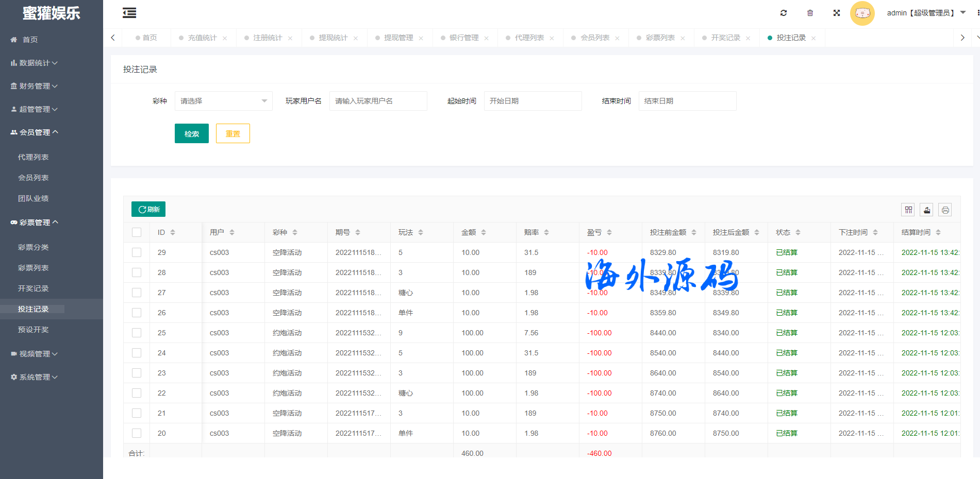Click the refresh icon in top header
This screenshot has width=980, height=479.
point(784,13)
